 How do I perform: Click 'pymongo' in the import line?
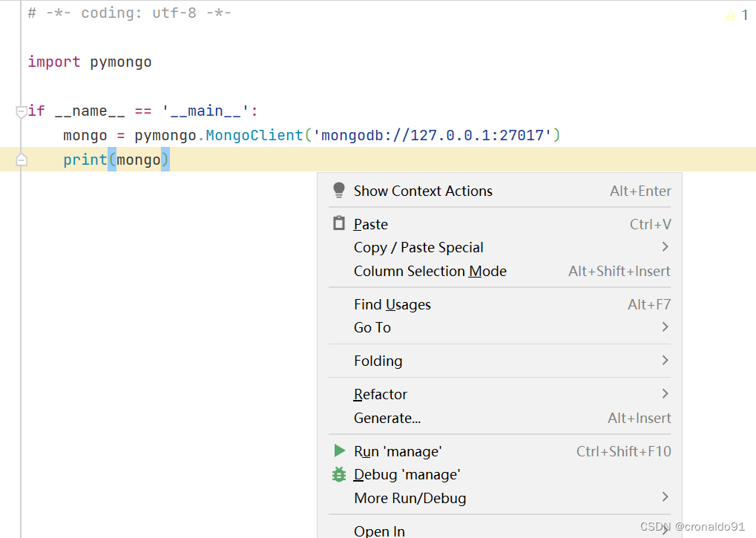point(120,62)
